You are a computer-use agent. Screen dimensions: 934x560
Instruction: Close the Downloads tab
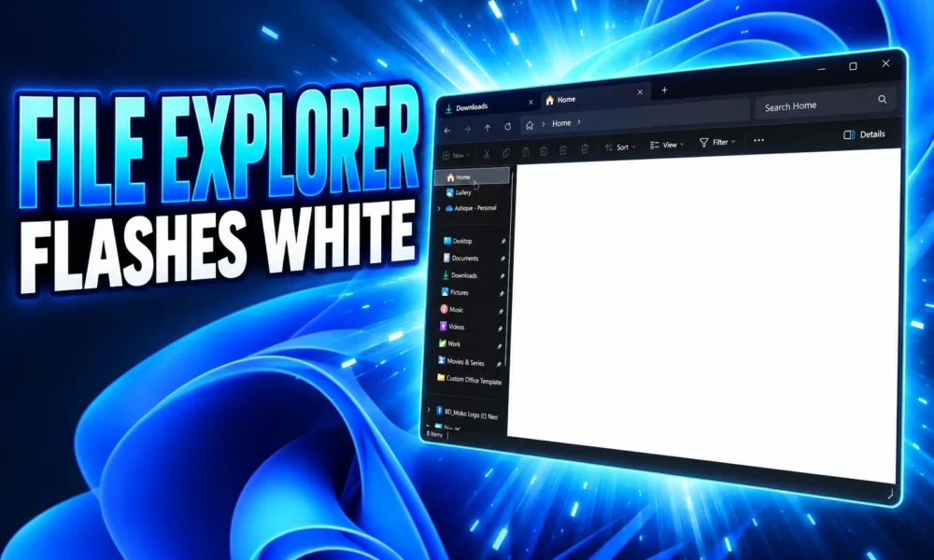tap(531, 103)
